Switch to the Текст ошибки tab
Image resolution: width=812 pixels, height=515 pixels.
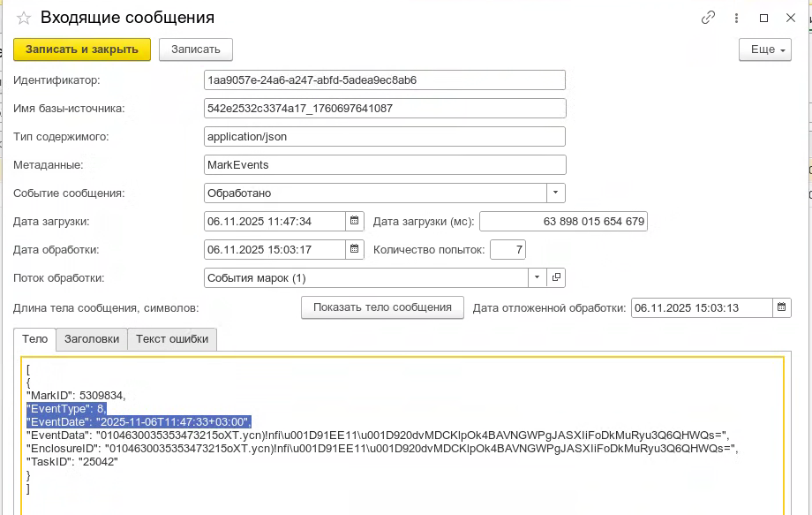click(x=172, y=339)
